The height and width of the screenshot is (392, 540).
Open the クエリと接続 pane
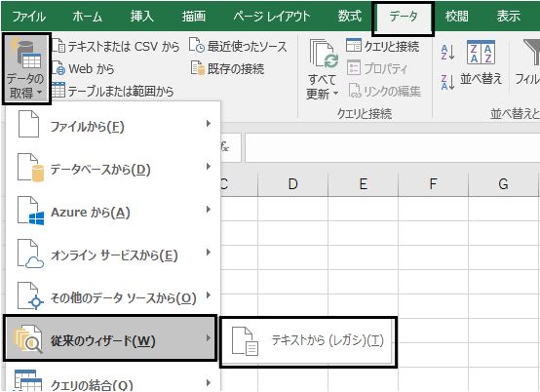click(383, 46)
